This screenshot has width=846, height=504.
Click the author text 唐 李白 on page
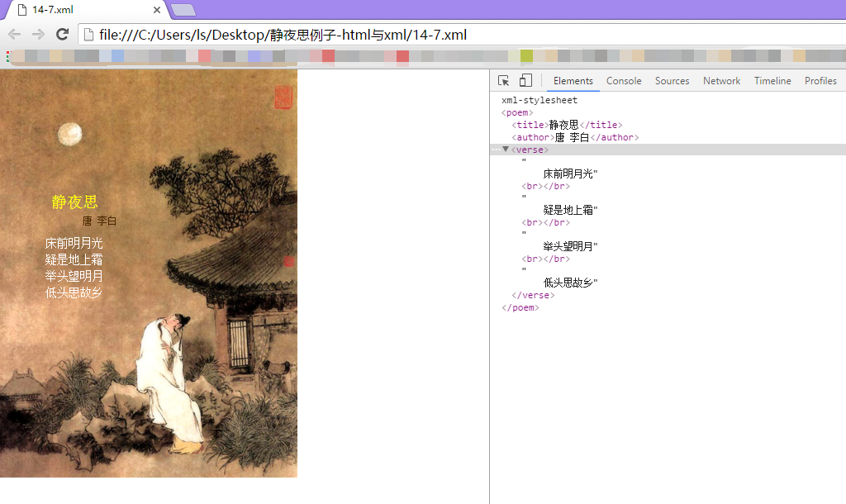click(x=99, y=221)
